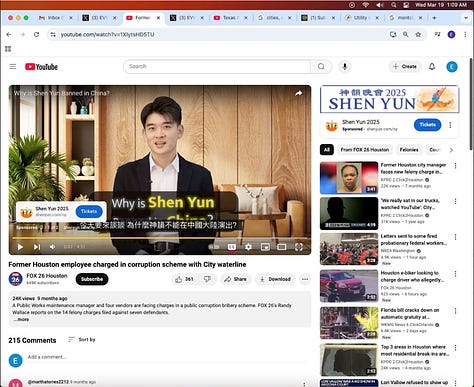The image size is (474, 387).
Task: Show more filter chips with the arrow
Action: tap(451, 150)
